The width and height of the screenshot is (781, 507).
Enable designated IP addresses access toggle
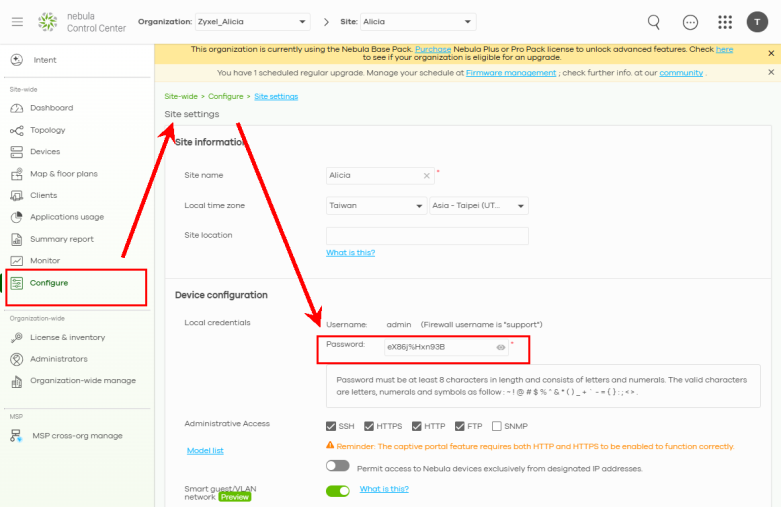point(338,466)
